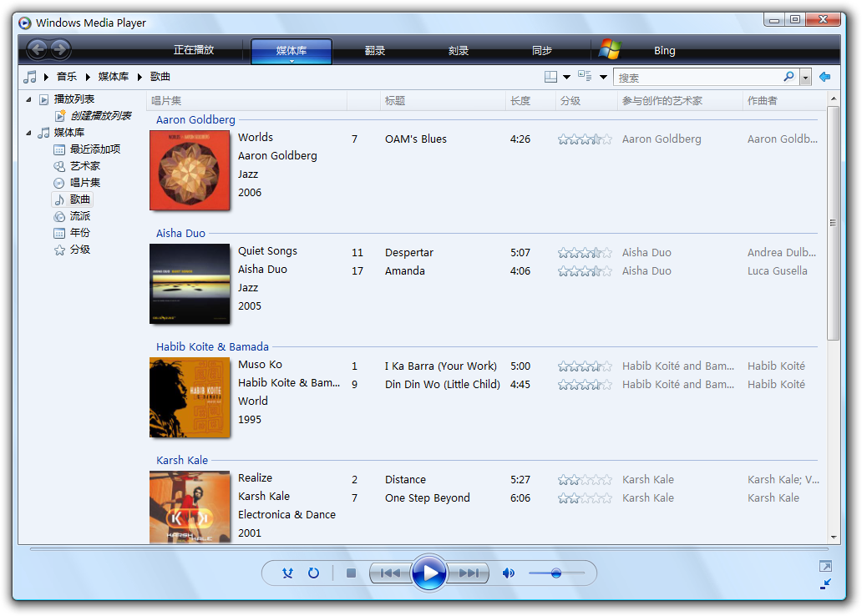Open 流派 in the library tree
Viewport: 862px width, 616px height.
pos(79,216)
